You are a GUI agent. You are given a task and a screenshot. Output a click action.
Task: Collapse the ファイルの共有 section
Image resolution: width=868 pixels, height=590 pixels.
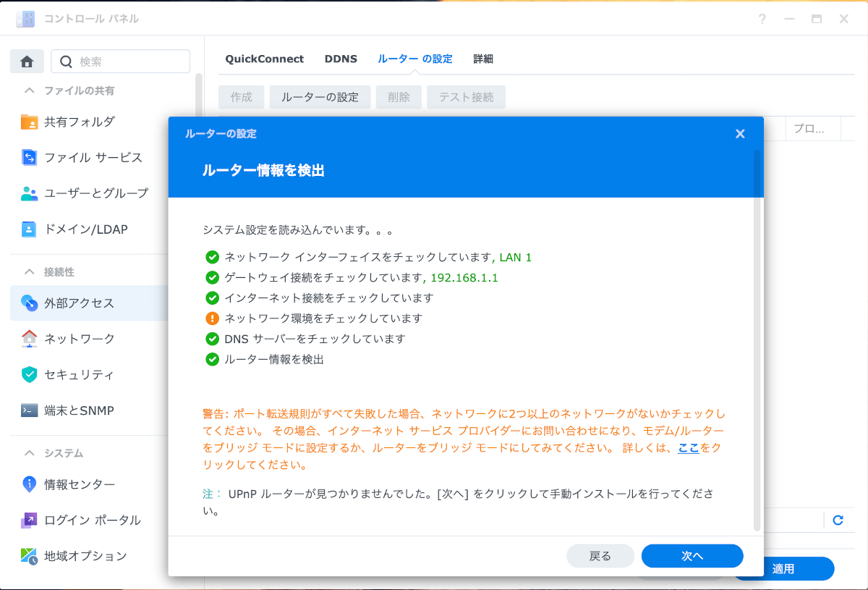coord(30,90)
